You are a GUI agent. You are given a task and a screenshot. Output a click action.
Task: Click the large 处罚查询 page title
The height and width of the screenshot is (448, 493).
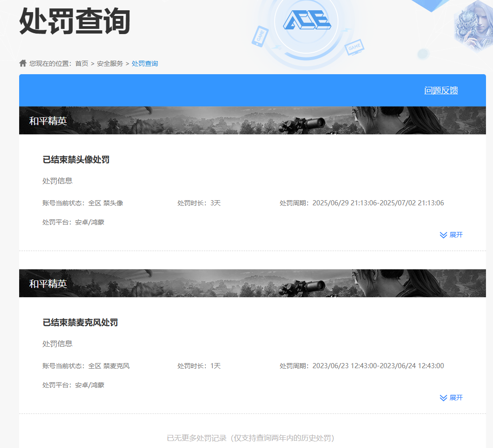75,21
